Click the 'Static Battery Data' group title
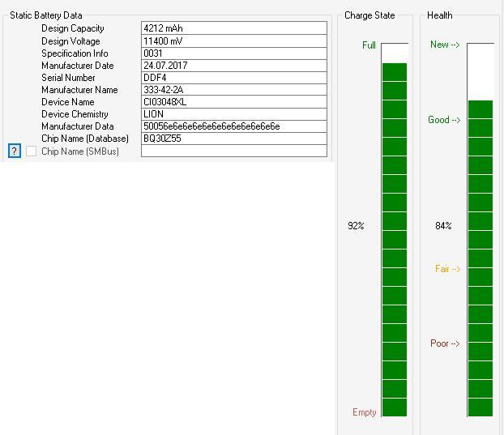 pyautogui.click(x=46, y=15)
